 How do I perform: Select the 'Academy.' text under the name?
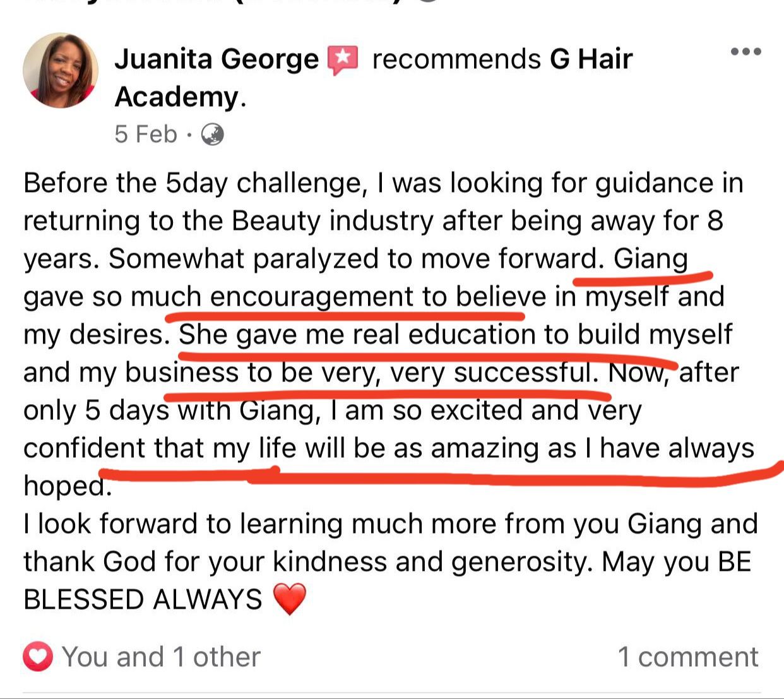point(181,97)
